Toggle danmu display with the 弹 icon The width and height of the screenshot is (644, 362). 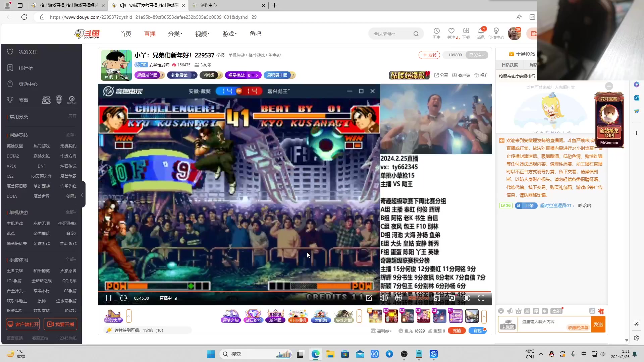coord(398,298)
